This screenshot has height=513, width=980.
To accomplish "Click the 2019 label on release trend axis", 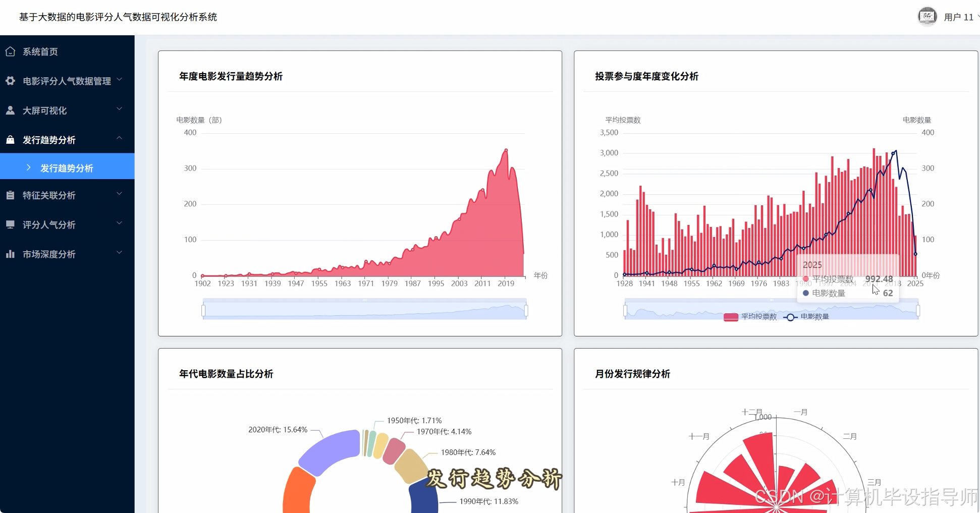I will pyautogui.click(x=506, y=283).
